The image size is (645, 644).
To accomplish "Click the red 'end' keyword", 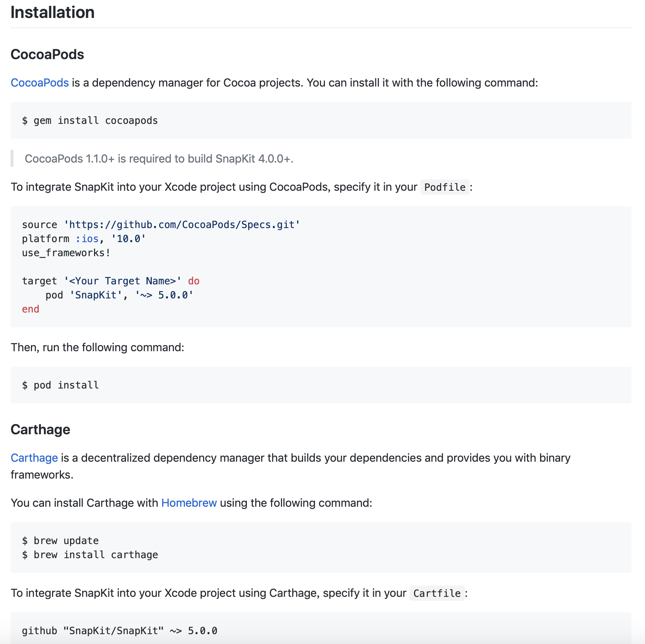I will (x=31, y=309).
